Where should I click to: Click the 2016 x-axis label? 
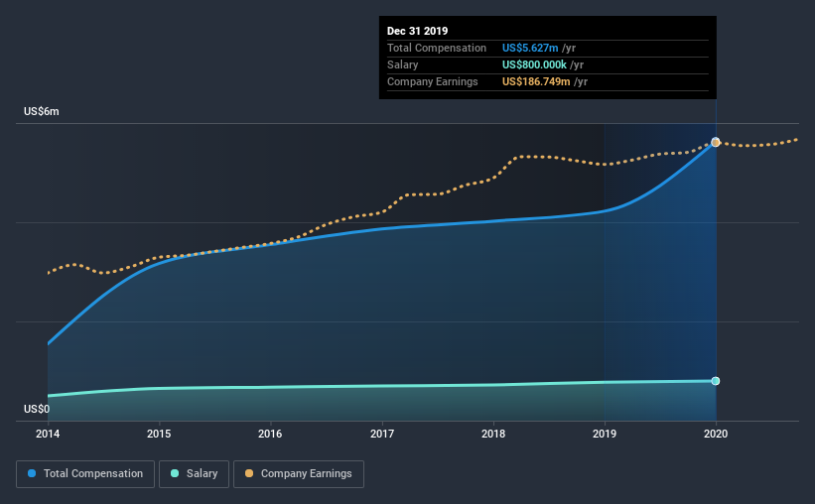point(270,434)
